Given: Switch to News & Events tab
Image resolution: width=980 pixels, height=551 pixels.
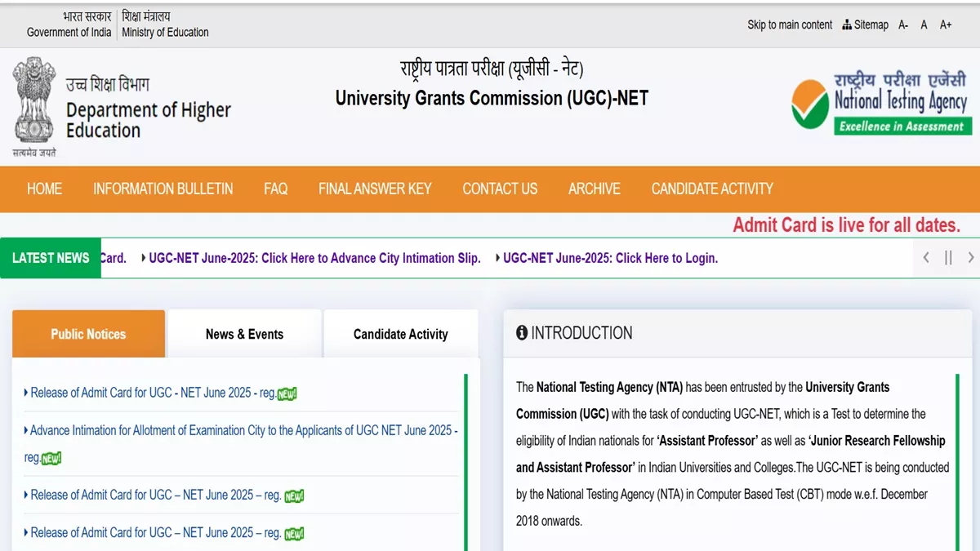Looking at the screenshot, I should (x=244, y=334).
